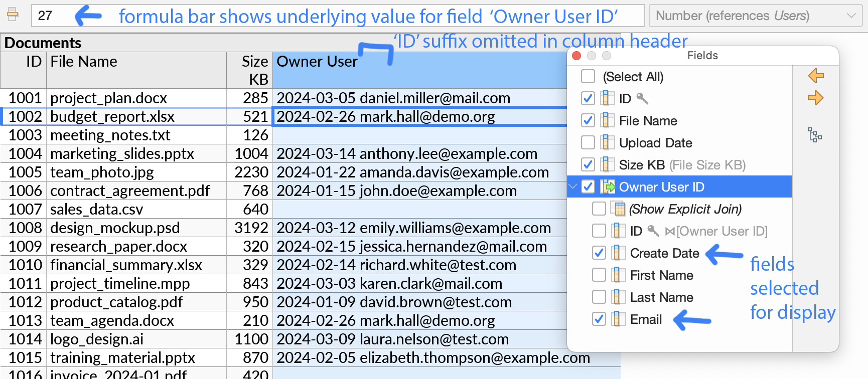The height and width of the screenshot is (379, 868).
Task: Click cell marketing_slides.pptx
Action: [x=136, y=153]
